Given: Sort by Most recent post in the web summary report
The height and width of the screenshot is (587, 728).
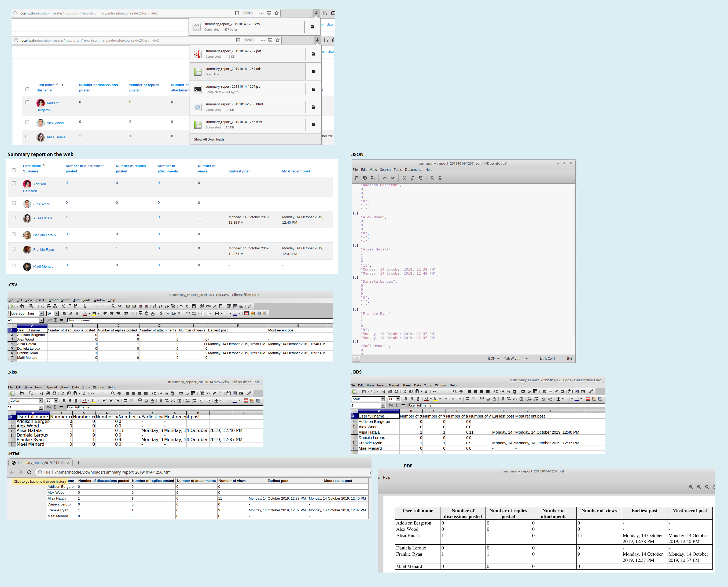Looking at the screenshot, I should tap(296, 171).
